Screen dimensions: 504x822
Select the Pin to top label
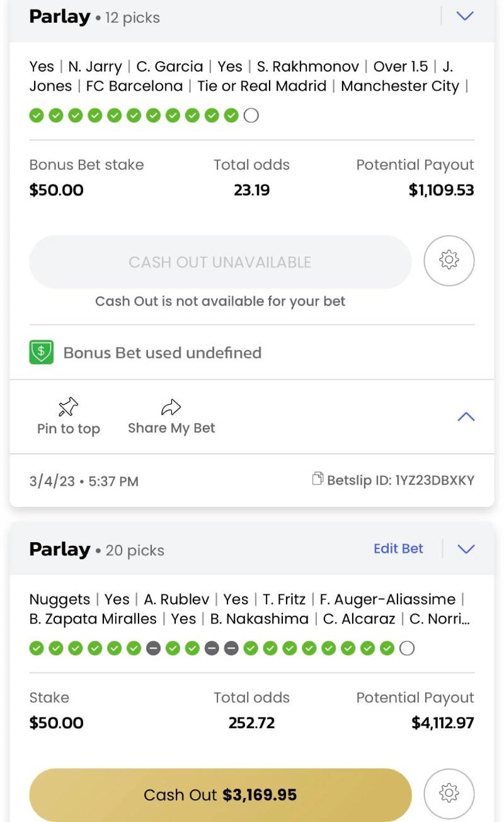point(69,429)
